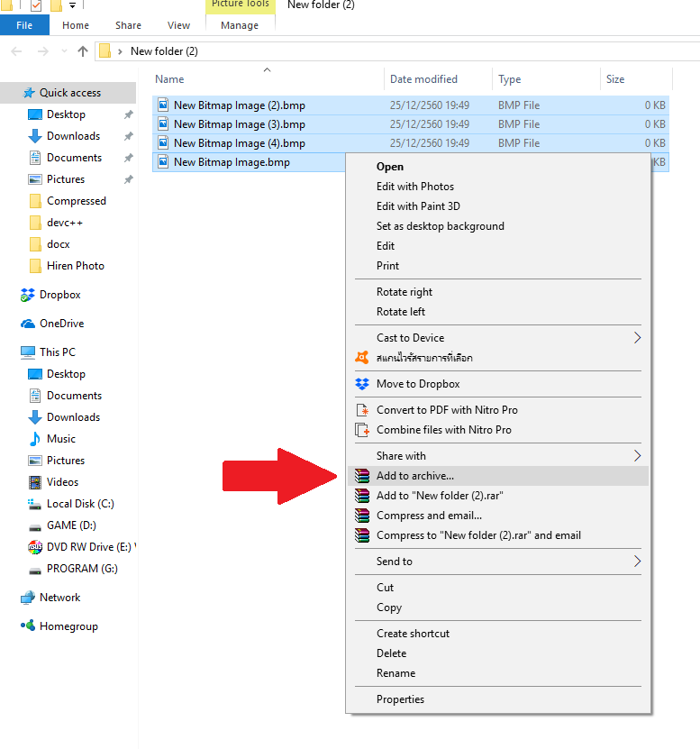Open the File ribbon tab
Screen dimensions: 700x749
(24, 25)
